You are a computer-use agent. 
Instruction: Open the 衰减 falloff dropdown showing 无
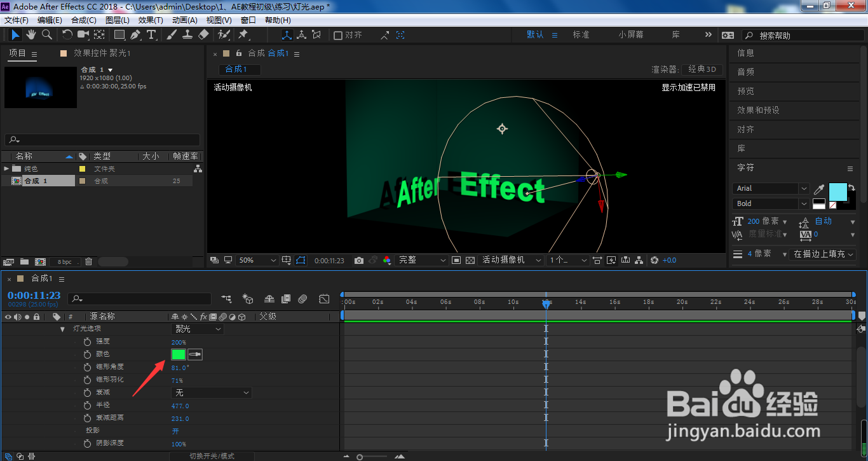(x=212, y=393)
